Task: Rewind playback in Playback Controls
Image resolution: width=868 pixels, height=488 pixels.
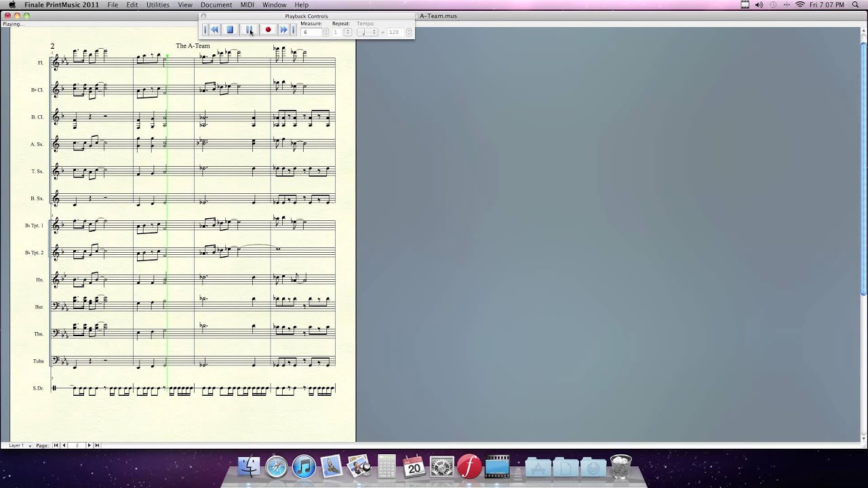Action: [x=215, y=30]
